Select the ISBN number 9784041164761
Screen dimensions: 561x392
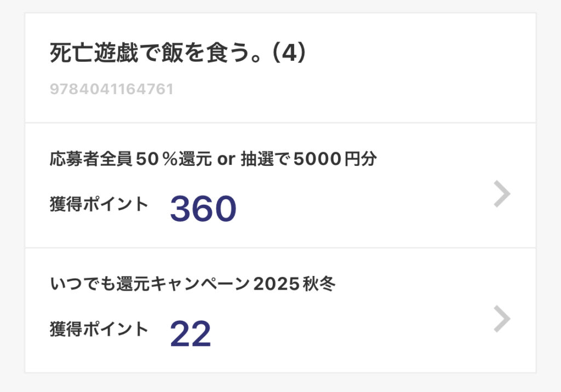[111, 89]
